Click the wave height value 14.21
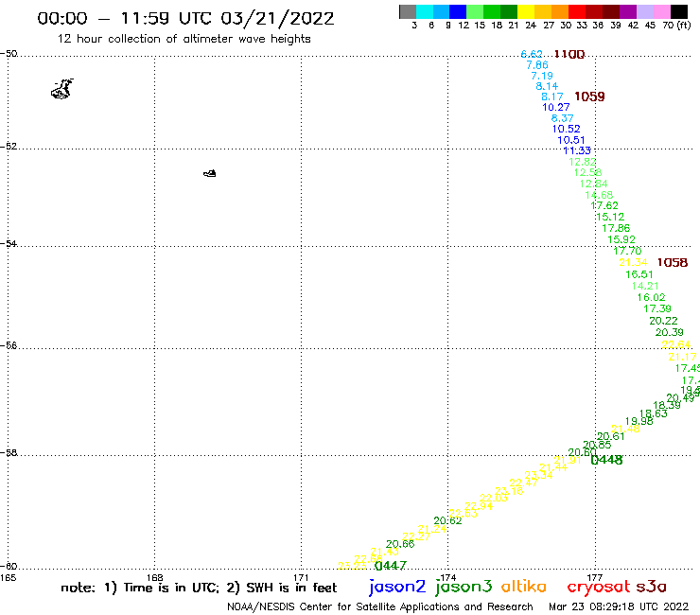 [x=645, y=286]
